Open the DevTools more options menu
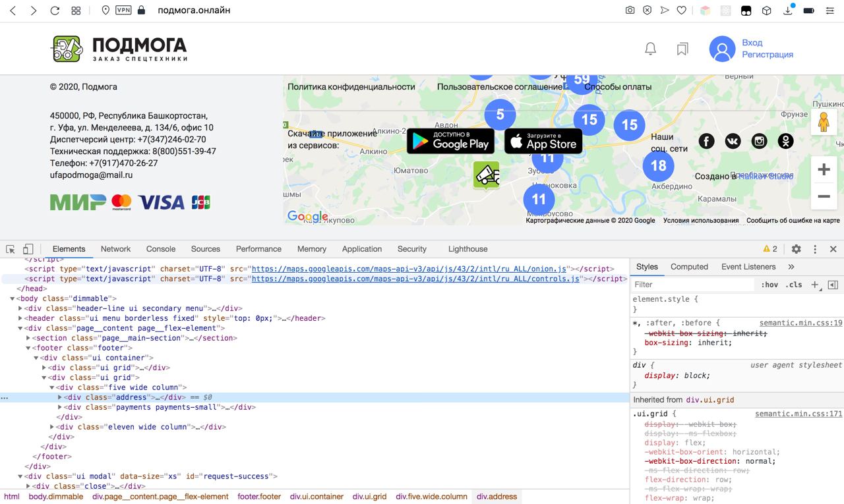The image size is (844, 504). [815, 249]
